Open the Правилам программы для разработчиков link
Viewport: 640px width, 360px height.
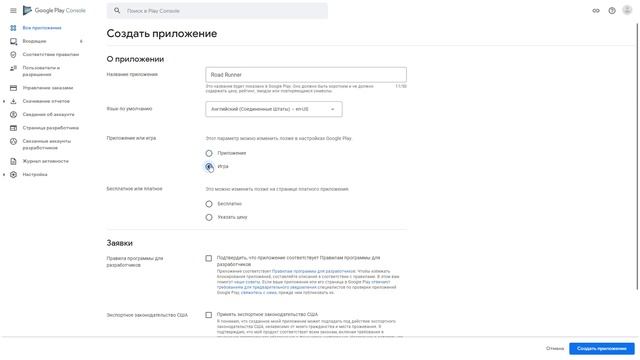click(313, 271)
